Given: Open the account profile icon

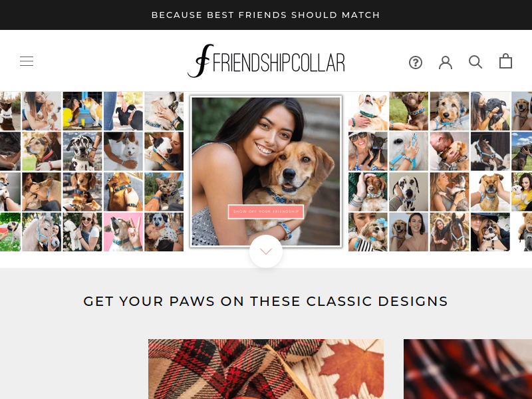Looking at the screenshot, I should point(445,63).
